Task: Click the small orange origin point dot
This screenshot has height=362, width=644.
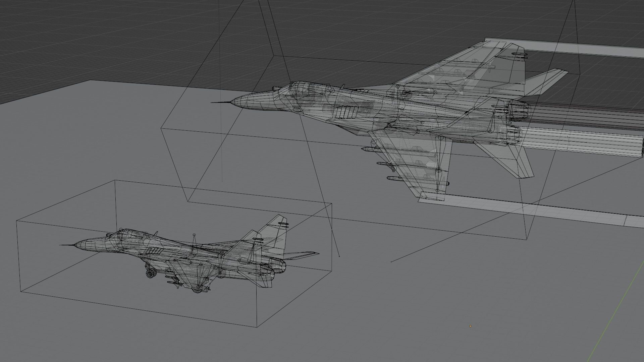Action: 470,326
